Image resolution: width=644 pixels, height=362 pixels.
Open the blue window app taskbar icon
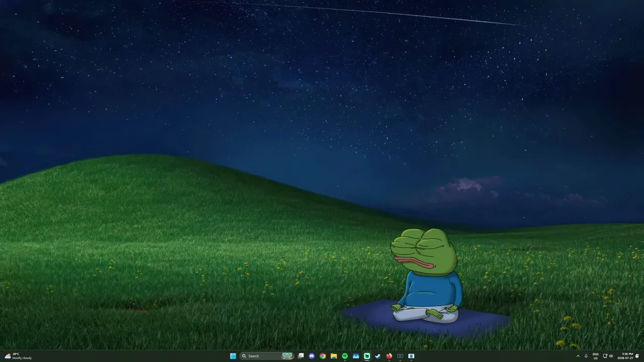(x=411, y=356)
